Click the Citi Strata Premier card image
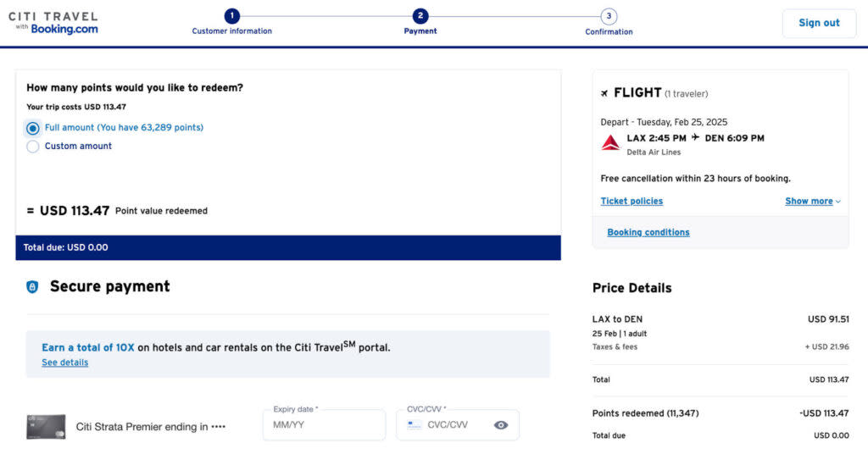The image size is (868, 465). click(46, 427)
